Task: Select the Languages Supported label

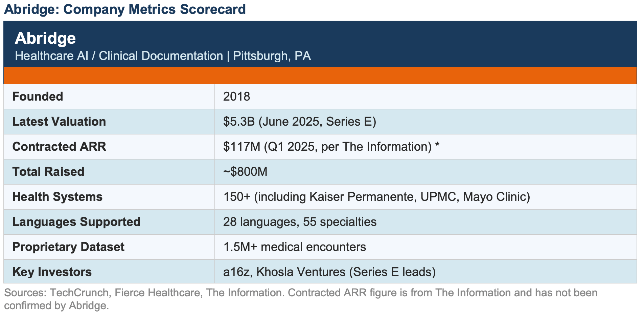Action: (76, 222)
